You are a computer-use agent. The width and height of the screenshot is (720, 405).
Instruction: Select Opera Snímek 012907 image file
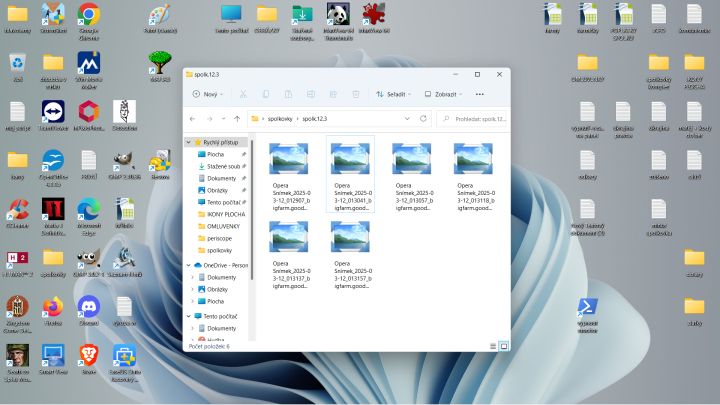click(x=289, y=174)
